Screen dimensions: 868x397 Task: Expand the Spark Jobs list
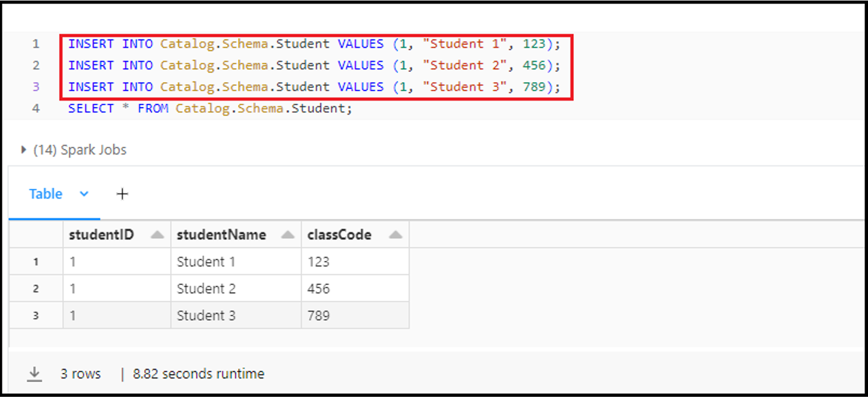click(24, 150)
